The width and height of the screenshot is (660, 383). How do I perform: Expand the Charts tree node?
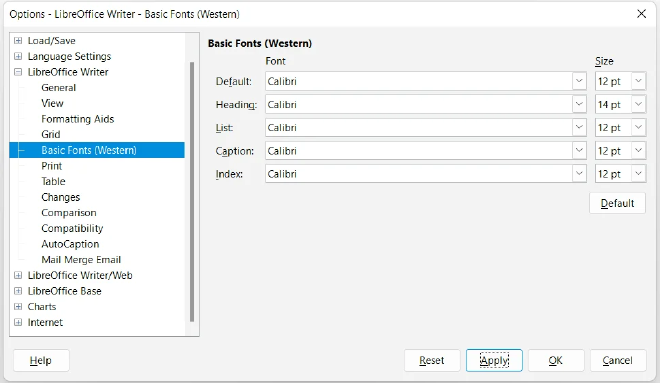click(x=18, y=306)
